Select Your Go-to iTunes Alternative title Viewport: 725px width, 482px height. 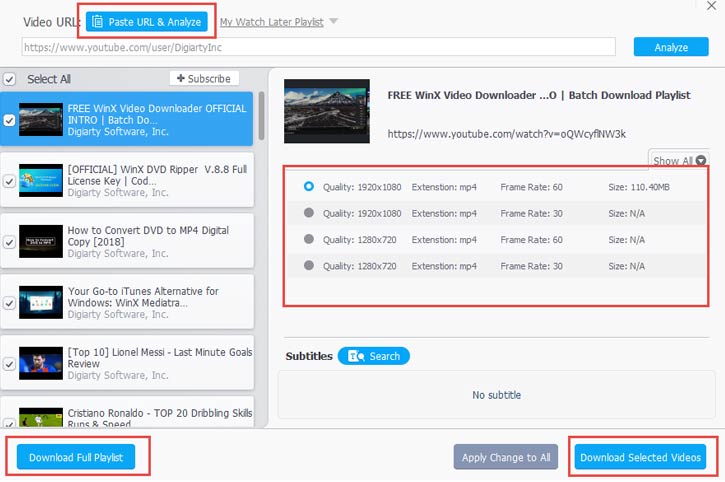pos(143,297)
